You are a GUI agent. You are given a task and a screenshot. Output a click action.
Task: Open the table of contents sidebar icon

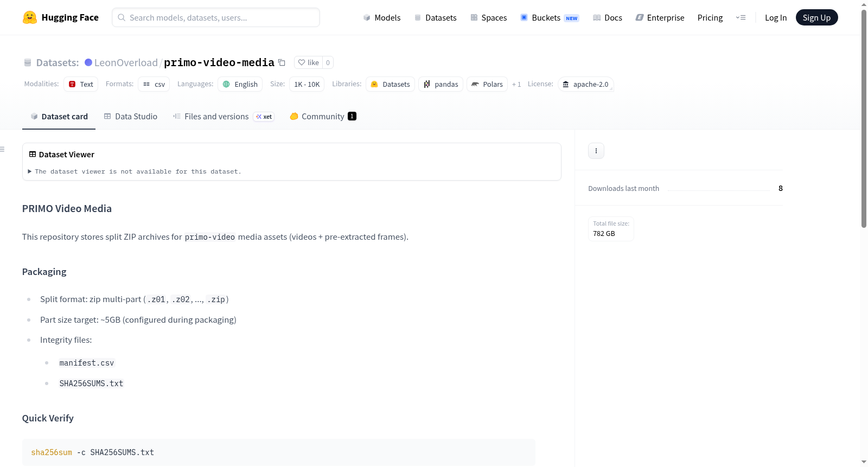pos(3,149)
